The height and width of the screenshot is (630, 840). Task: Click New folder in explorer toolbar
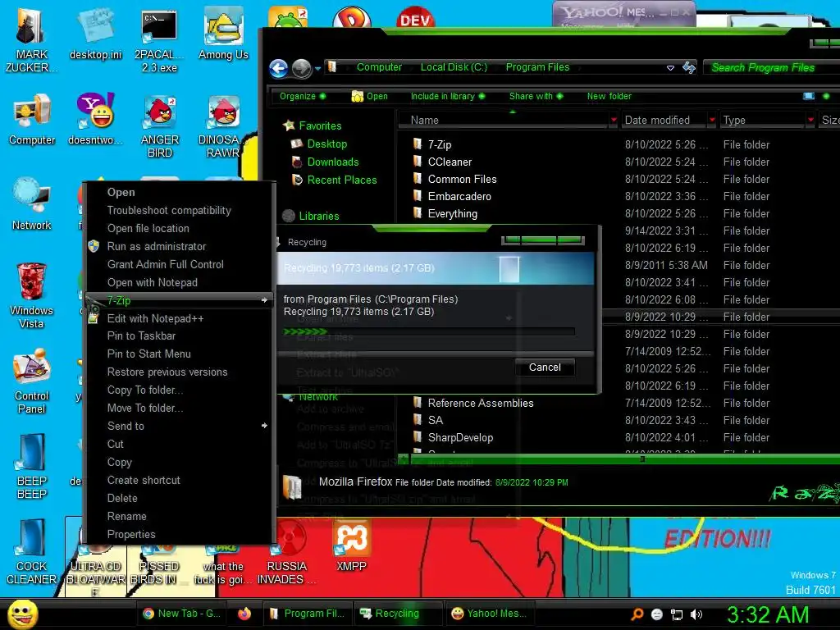point(609,97)
